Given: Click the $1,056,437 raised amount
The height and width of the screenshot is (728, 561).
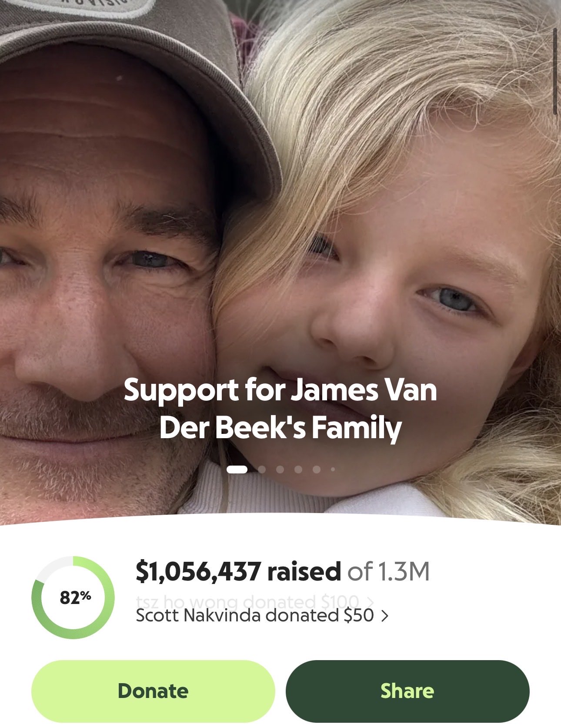Looking at the screenshot, I should click(x=238, y=572).
